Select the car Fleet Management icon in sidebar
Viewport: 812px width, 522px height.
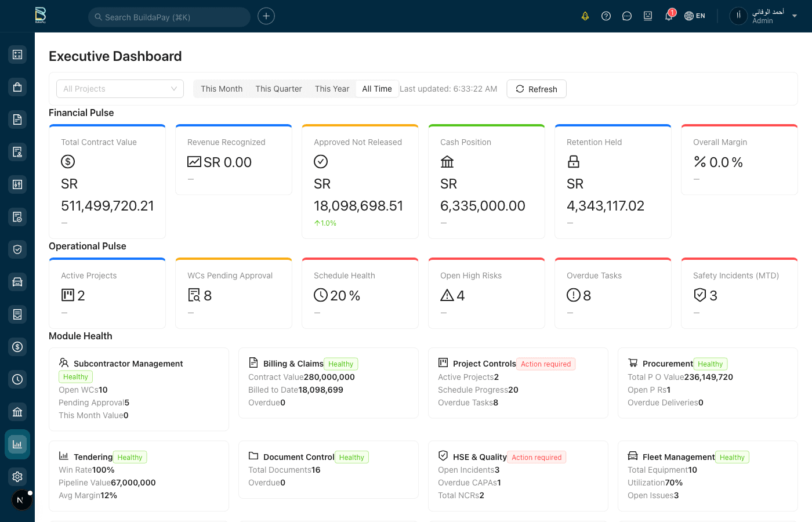click(17, 281)
